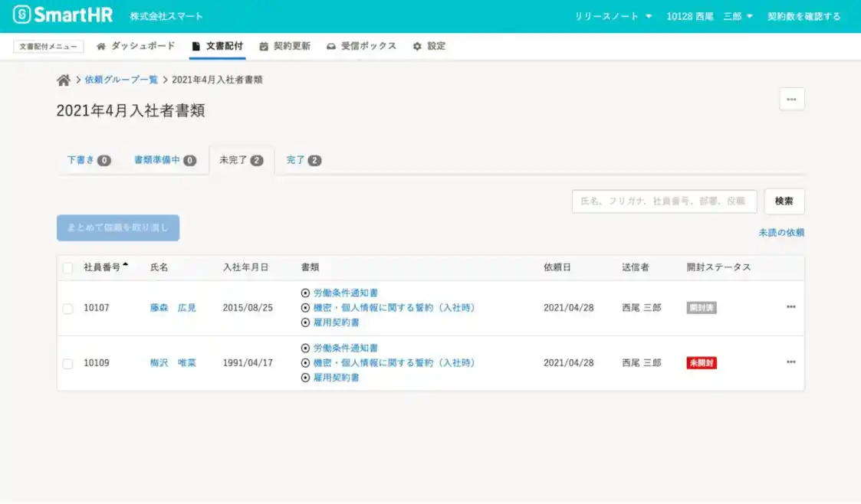Click the 未読の依頼 link
Viewport: 861px width, 504px height.
[x=781, y=233]
